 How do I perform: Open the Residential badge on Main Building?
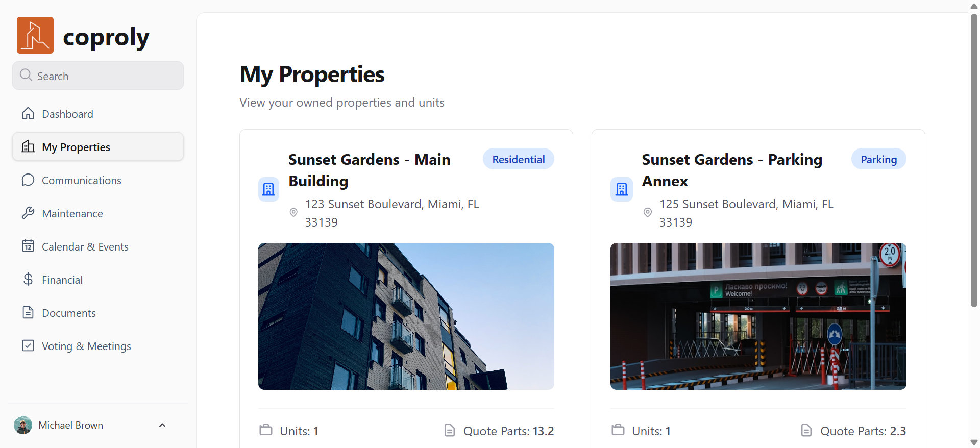pyautogui.click(x=518, y=159)
